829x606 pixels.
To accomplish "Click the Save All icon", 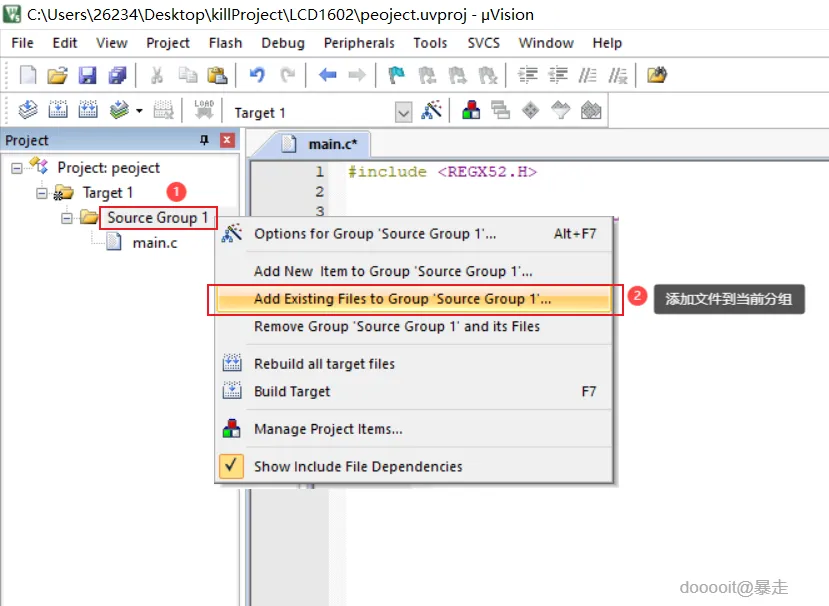I will pos(117,76).
